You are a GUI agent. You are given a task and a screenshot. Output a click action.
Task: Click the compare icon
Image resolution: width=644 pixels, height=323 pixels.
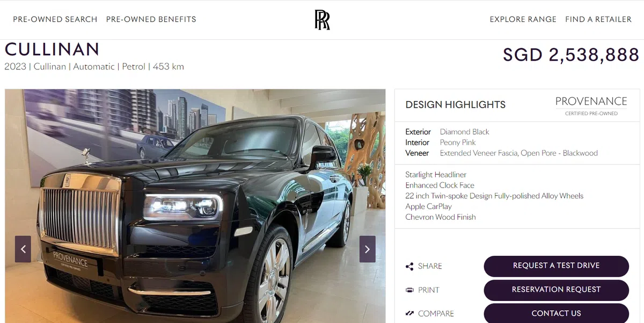pos(409,313)
